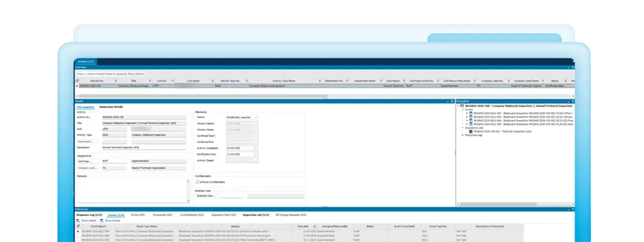644x242 pixels.
Task: Click the Show Events toolbar icon
Action: (x=101, y=220)
